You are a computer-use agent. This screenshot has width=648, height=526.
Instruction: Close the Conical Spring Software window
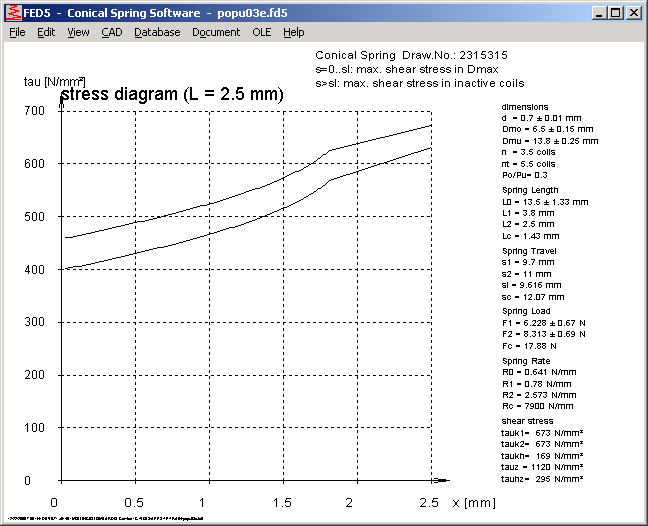tap(633, 12)
